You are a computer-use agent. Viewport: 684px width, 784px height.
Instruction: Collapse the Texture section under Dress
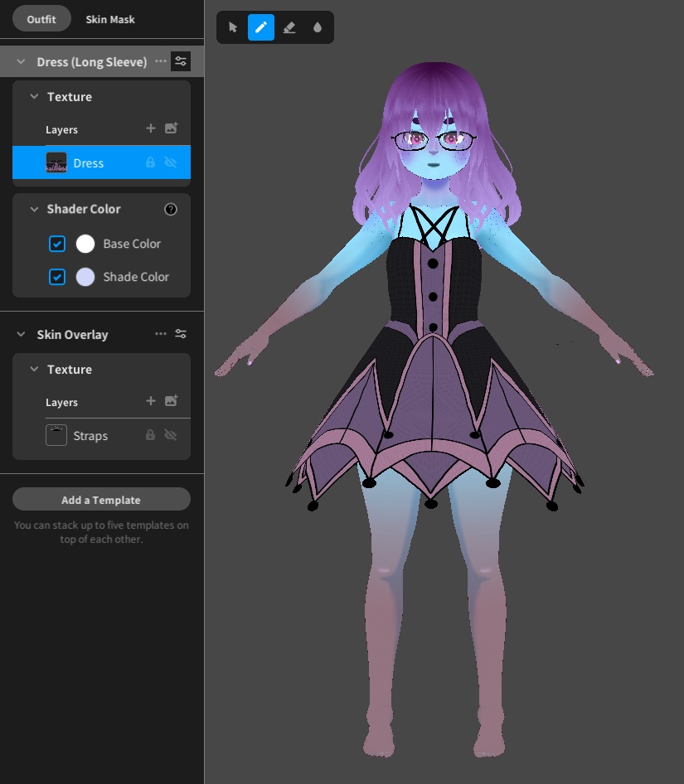click(33, 97)
